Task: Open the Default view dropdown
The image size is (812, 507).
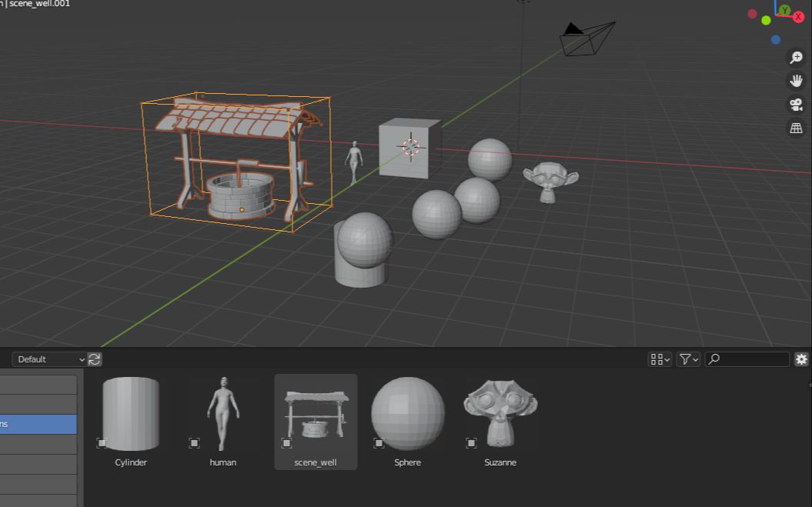Action: click(50, 359)
